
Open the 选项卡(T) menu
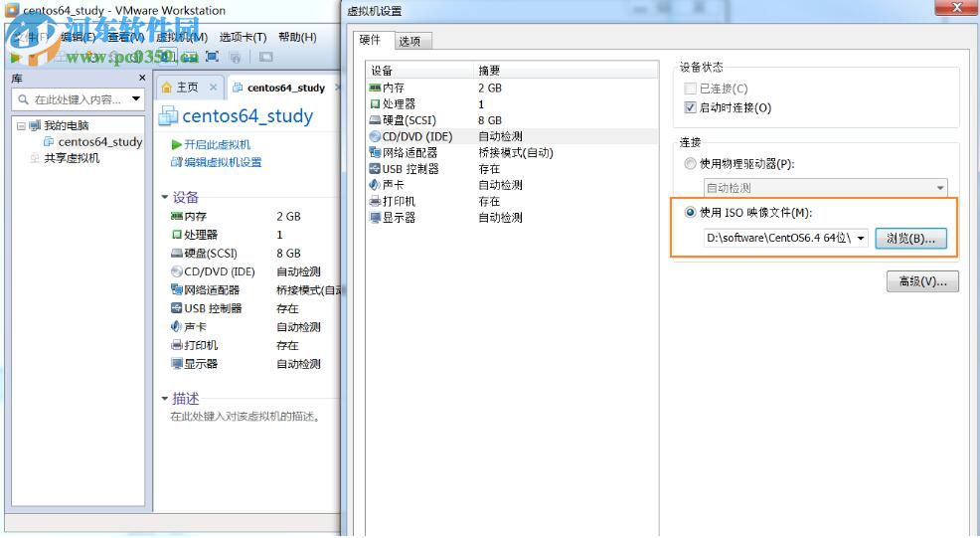244,37
